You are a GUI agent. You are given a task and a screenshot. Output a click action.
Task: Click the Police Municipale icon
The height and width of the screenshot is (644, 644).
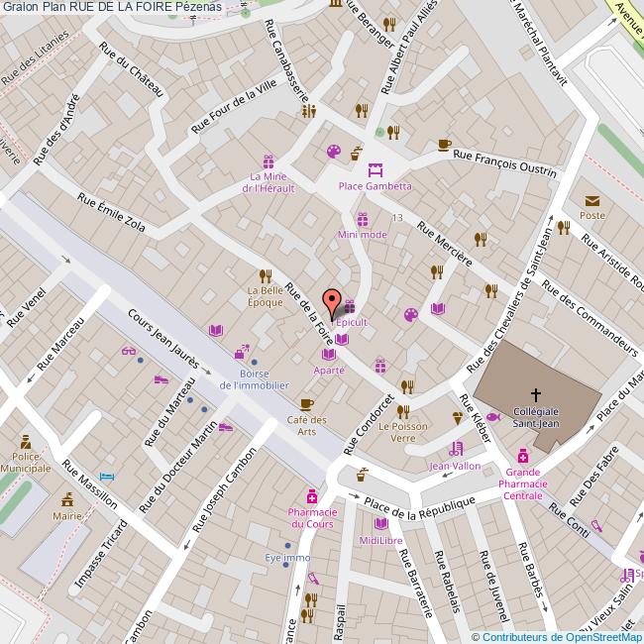point(26,442)
